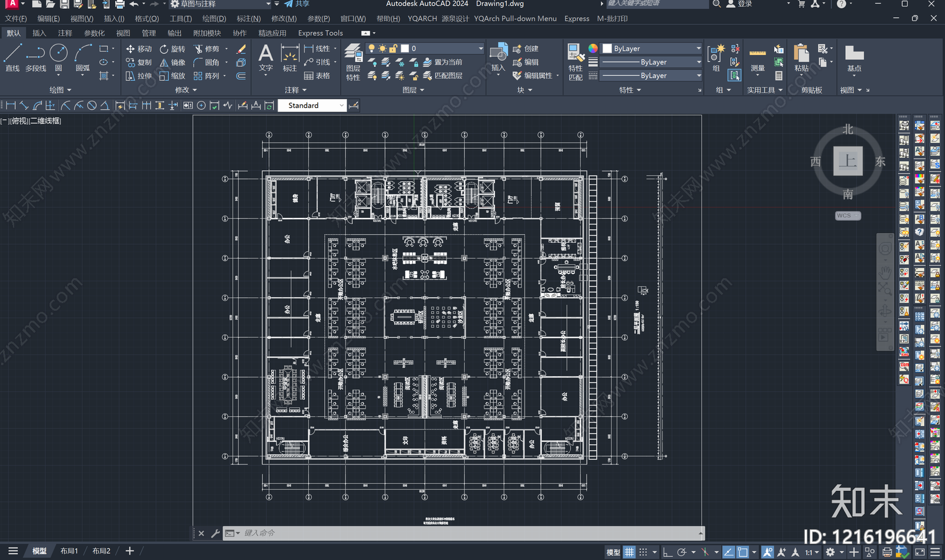Toggle grid display in status bar
This screenshot has height=560, width=945.
(630, 552)
